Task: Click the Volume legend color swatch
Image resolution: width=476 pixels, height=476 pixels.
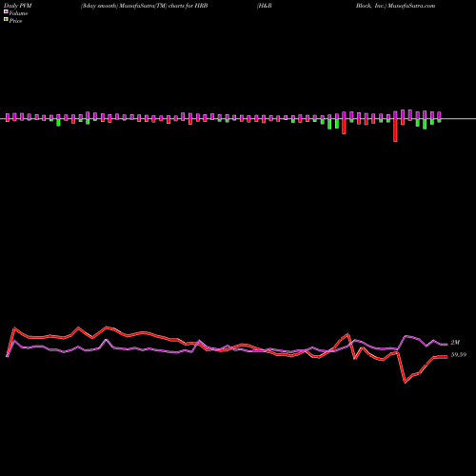Action: tap(6, 12)
